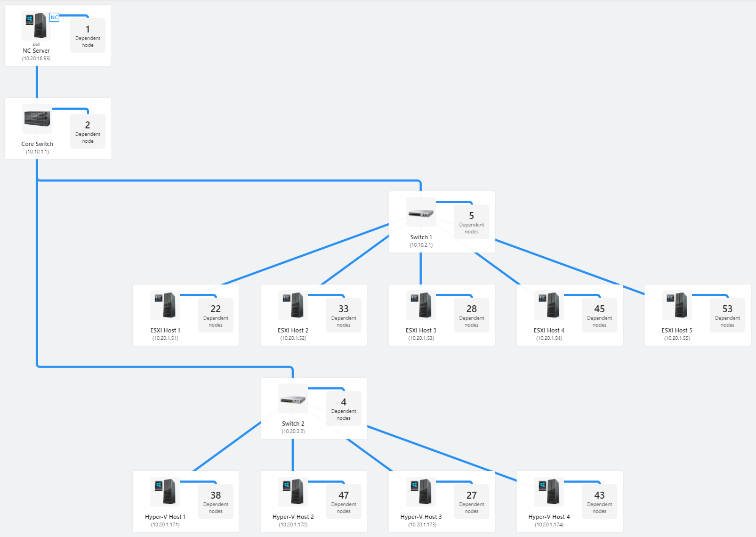Screen dimensions: 756x537
Task: Click the NC Server name label
Action: [36, 51]
